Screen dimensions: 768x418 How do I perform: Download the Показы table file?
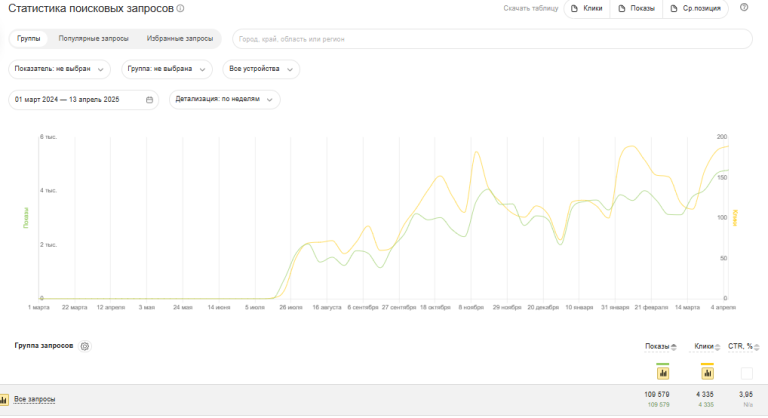pyautogui.click(x=636, y=8)
